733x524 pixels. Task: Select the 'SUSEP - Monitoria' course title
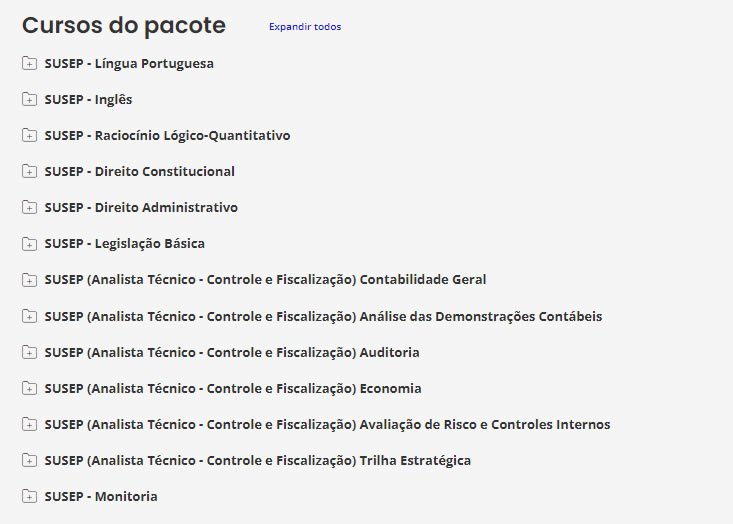[x=101, y=497]
